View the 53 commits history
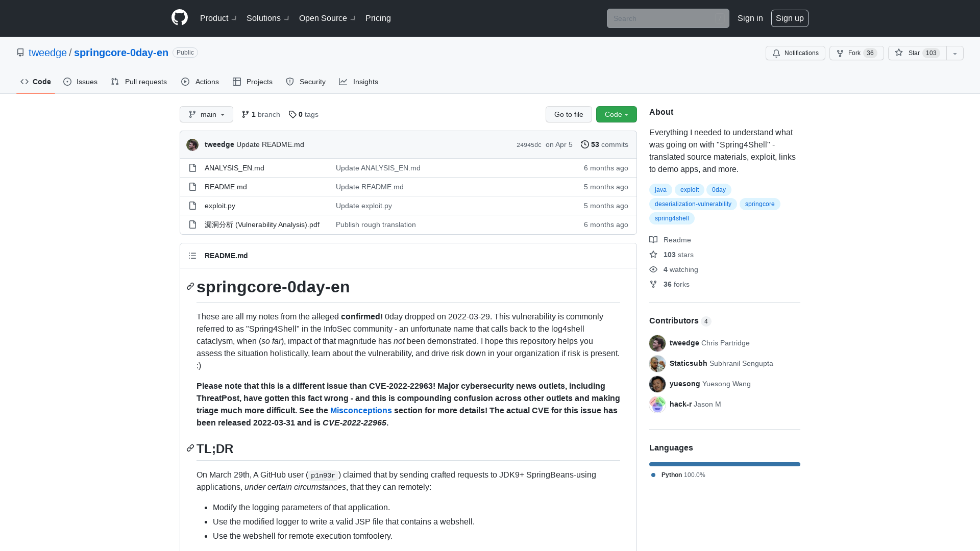The width and height of the screenshot is (980, 551). coord(604,144)
